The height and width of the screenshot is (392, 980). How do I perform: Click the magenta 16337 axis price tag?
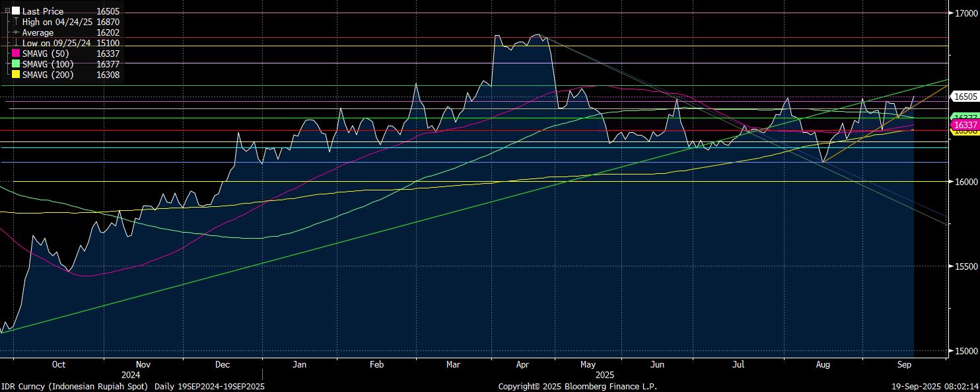point(965,125)
